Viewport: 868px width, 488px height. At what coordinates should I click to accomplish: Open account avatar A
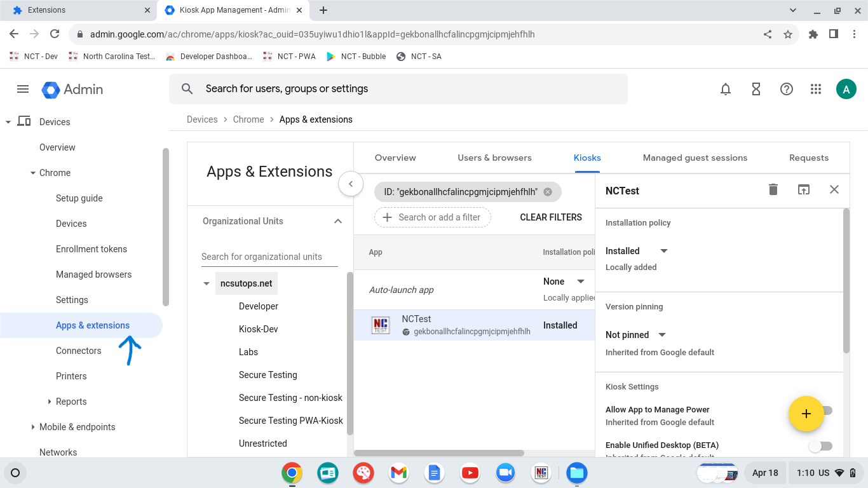pos(846,90)
